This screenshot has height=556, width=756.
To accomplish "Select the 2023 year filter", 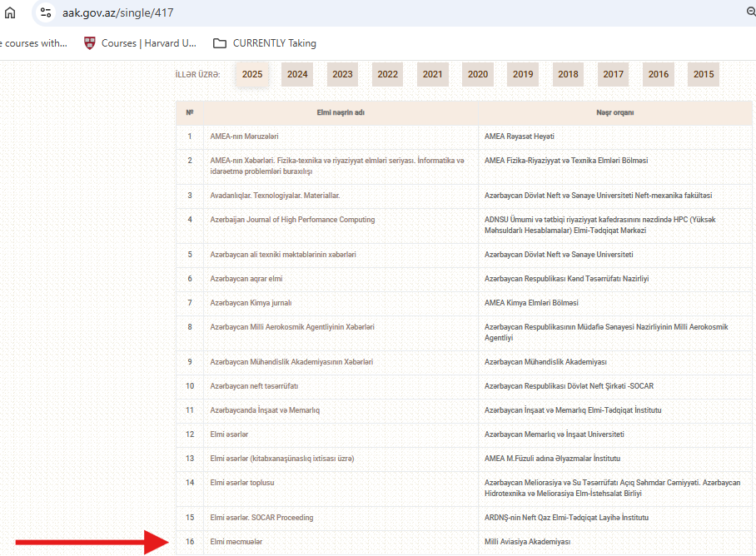I will 342,74.
